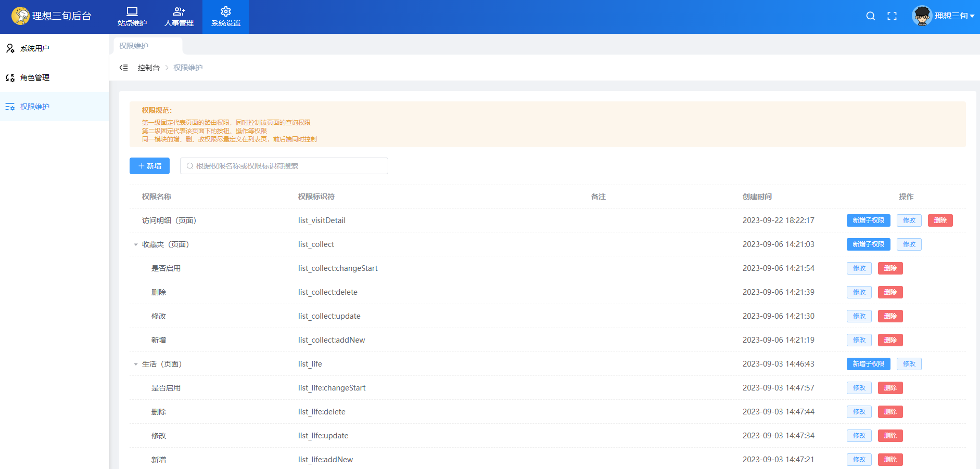Click the user avatar picture
The width and height of the screenshot is (980, 469).
point(922,16)
